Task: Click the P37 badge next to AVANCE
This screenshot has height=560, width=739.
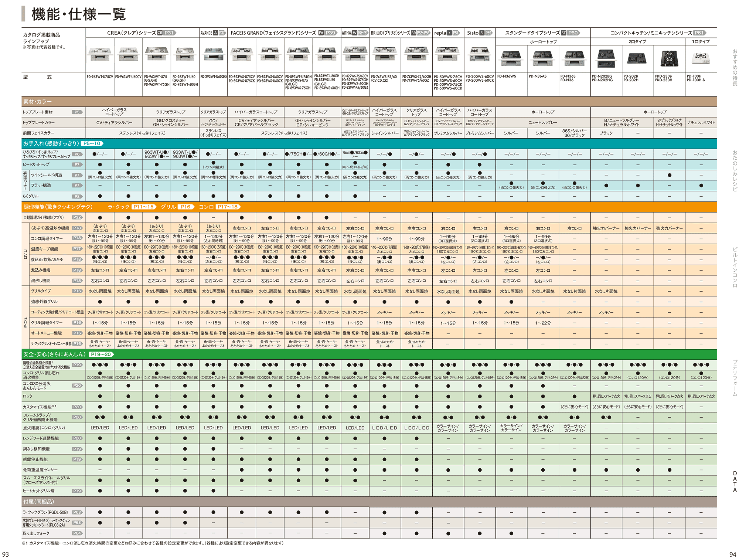Action: [222, 33]
